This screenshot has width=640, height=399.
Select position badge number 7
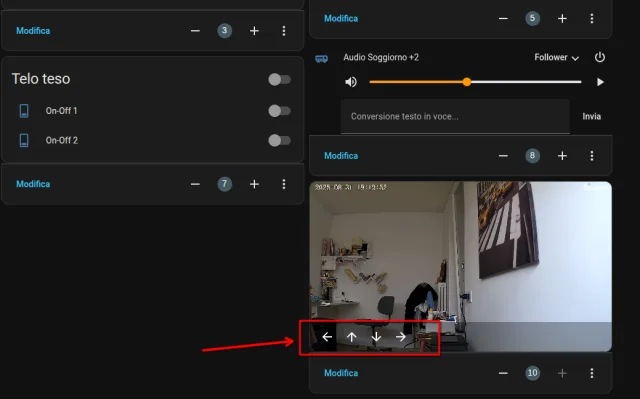coord(224,184)
